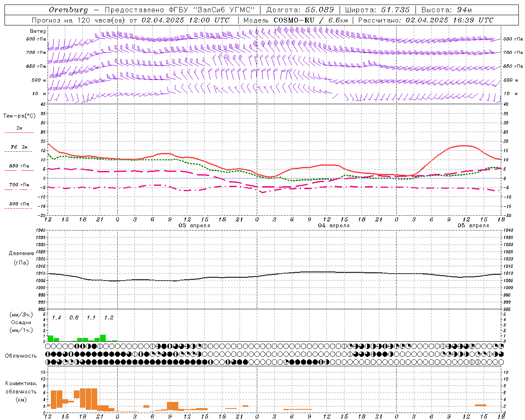Click the Тем-ра(°C) axis label

19,116
